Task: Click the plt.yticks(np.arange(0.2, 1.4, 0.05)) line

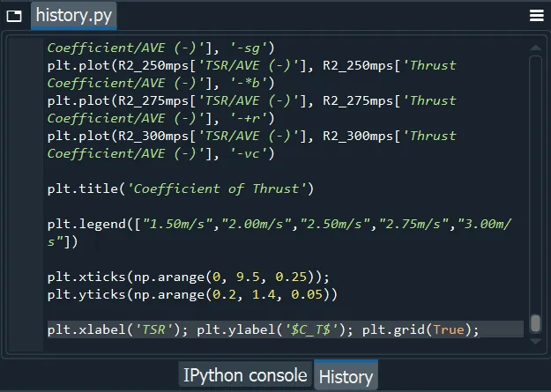Action: tap(192, 294)
